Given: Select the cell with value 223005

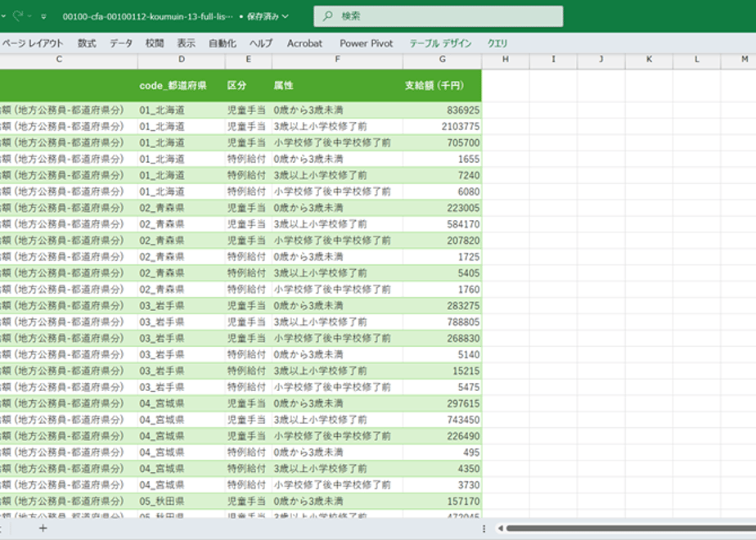Looking at the screenshot, I should coord(442,208).
